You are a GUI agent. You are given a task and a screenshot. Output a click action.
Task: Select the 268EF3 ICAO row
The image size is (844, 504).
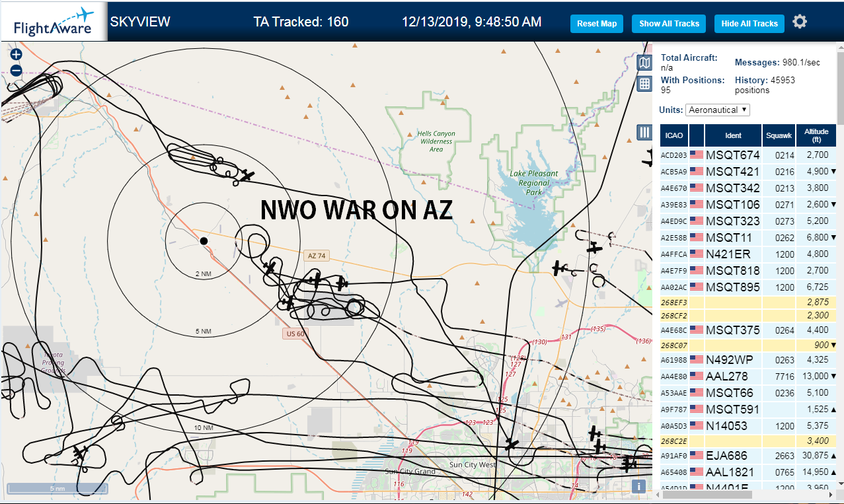pos(748,302)
